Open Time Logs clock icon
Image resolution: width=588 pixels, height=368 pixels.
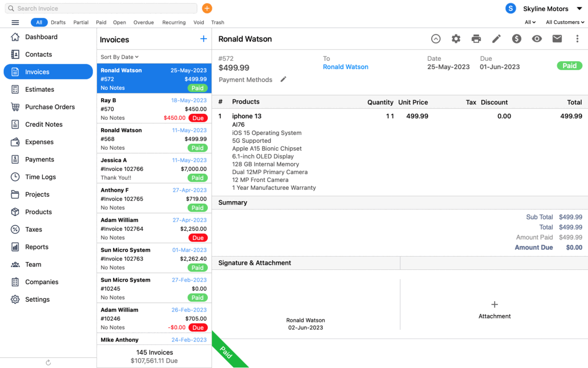pyautogui.click(x=15, y=177)
